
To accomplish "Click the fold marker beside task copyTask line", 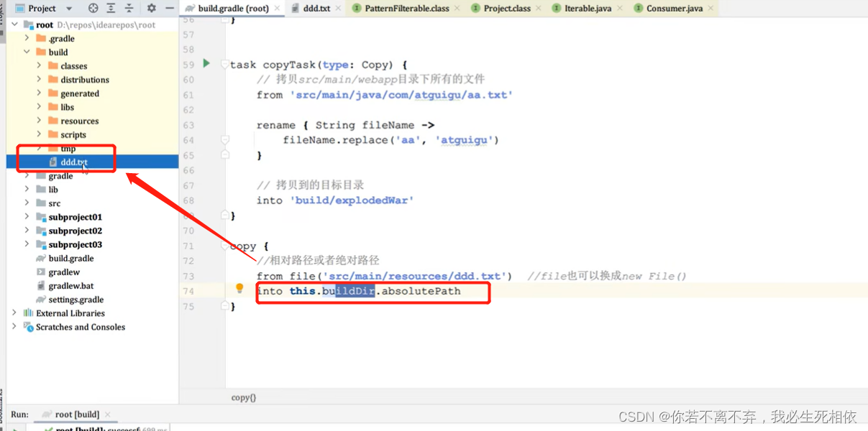I will tap(225, 65).
